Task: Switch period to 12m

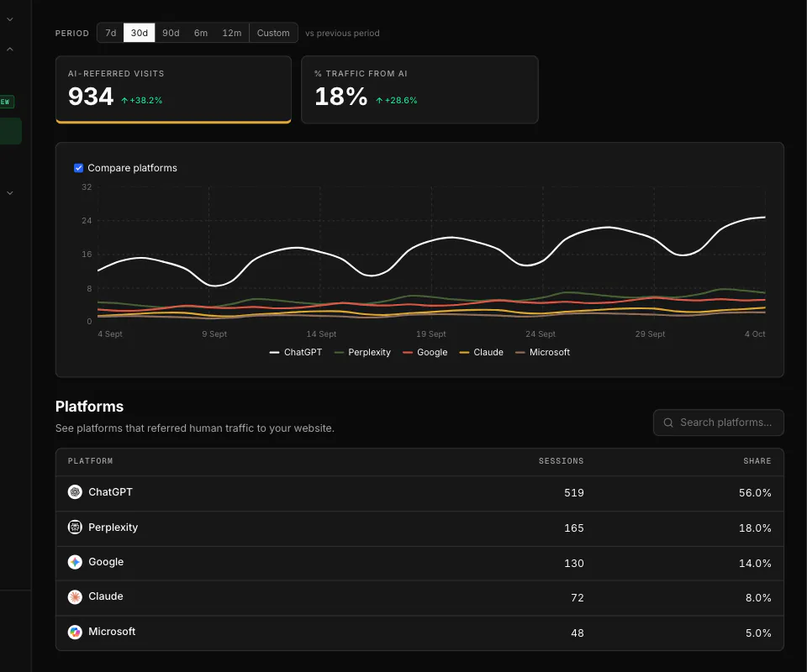Action: pyautogui.click(x=232, y=33)
